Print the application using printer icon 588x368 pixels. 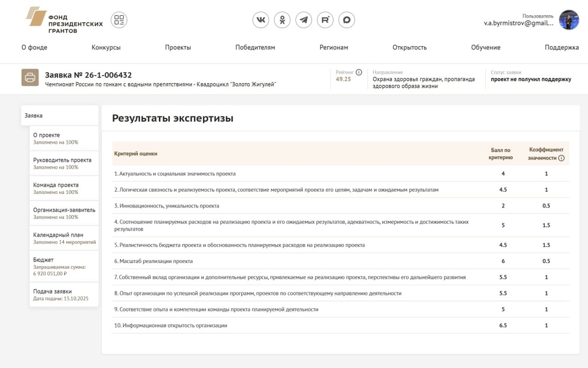[x=30, y=78]
